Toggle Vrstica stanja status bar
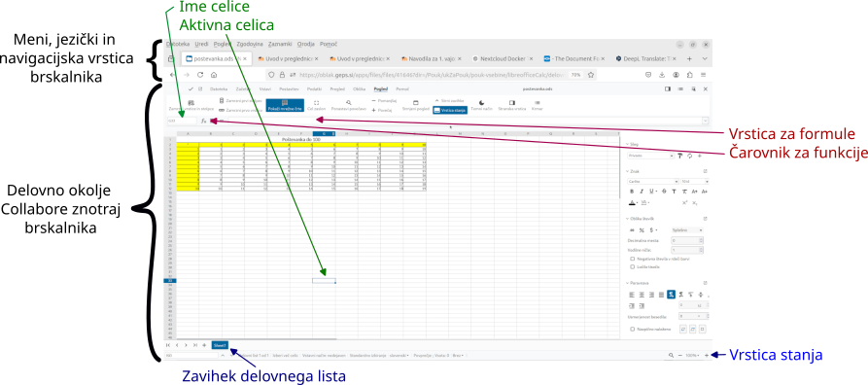This screenshot has height=385, width=868. pyautogui.click(x=450, y=110)
